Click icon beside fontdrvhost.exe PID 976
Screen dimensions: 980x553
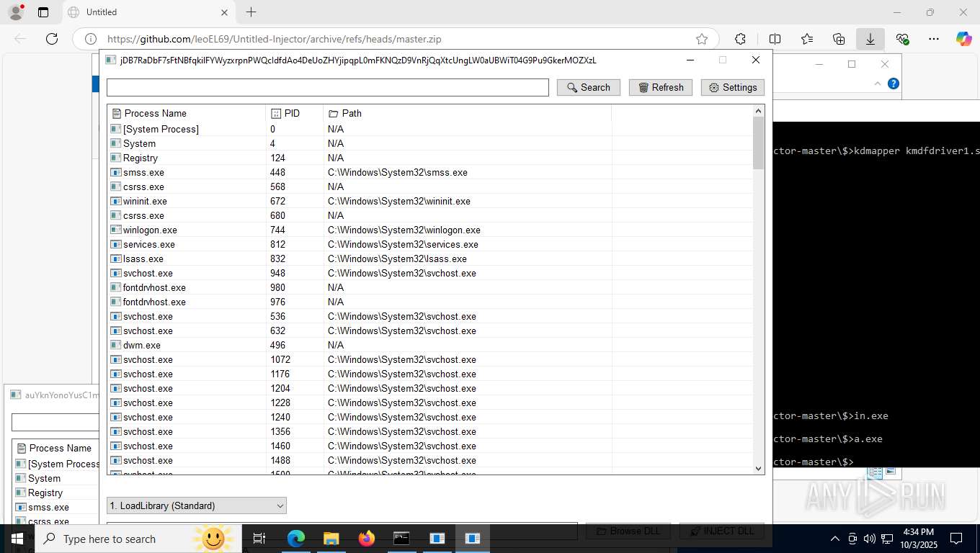click(115, 302)
